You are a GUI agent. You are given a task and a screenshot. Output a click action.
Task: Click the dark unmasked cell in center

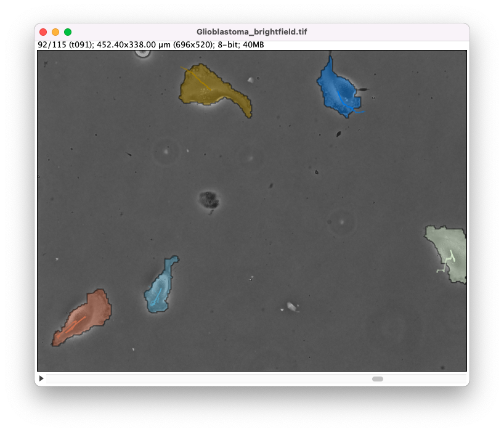[209, 199]
